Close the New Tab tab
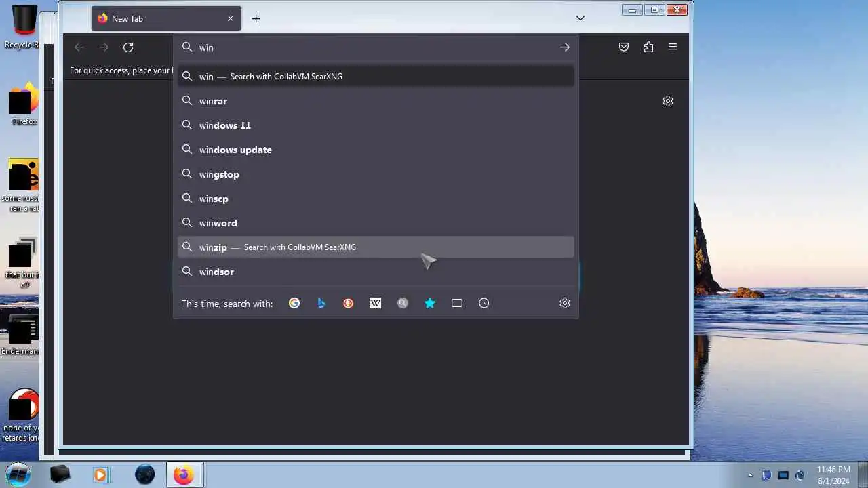Image resolution: width=868 pixels, height=488 pixels. pyautogui.click(x=231, y=18)
